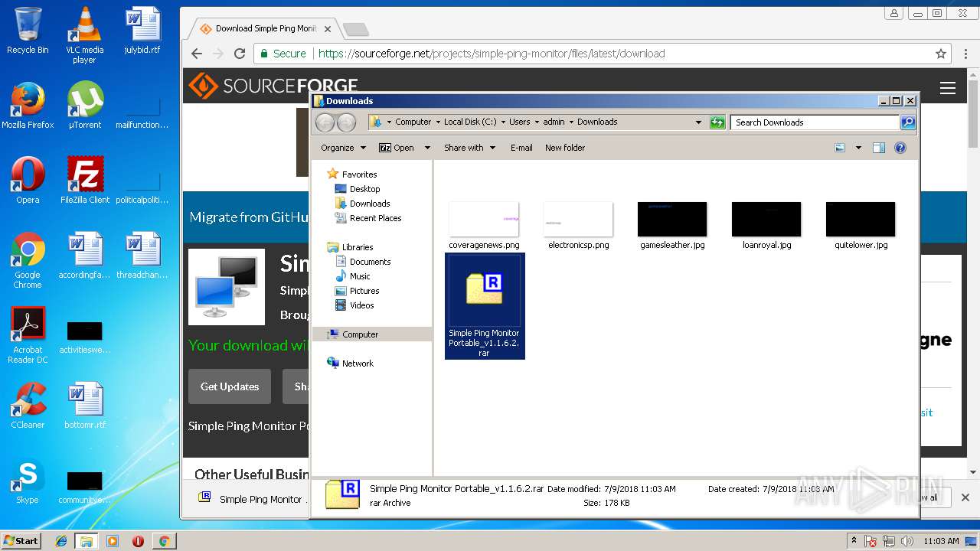
Task: Click the search magnifier in Downloads
Action: [907, 122]
